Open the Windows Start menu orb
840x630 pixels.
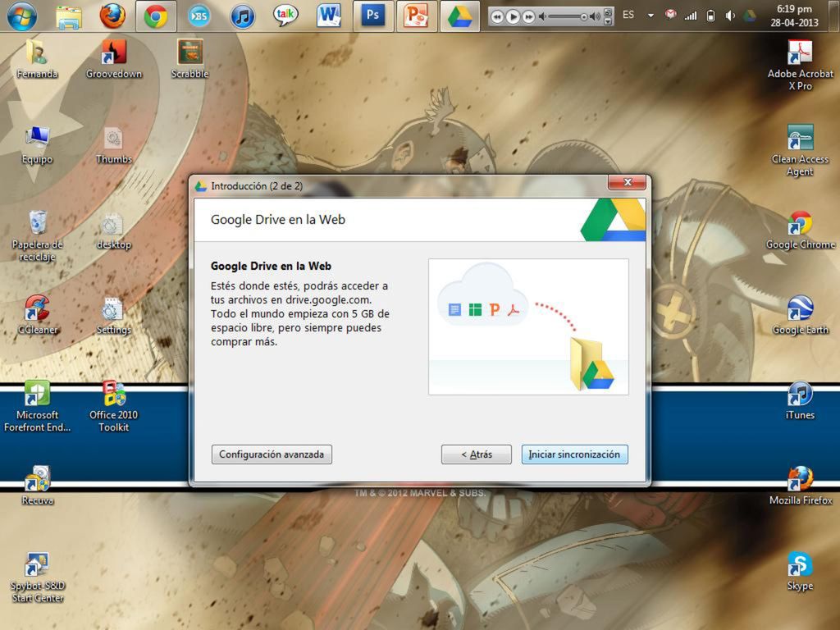click(x=22, y=16)
